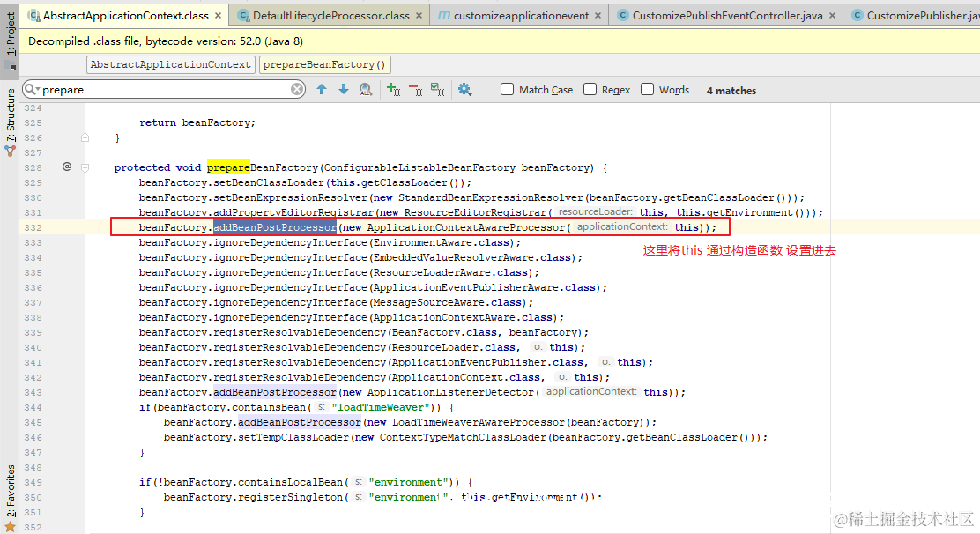This screenshot has height=534, width=980.
Task: Click the Find All usages icon
Action: 366,89
